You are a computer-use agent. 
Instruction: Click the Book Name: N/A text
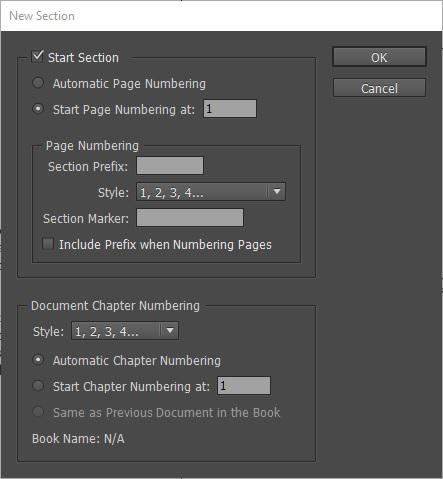tap(78, 438)
